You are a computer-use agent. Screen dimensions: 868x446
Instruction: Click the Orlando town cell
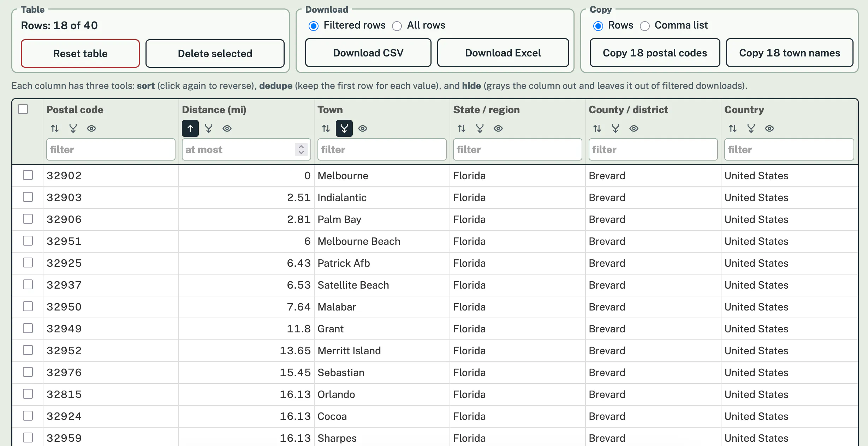[382, 394]
